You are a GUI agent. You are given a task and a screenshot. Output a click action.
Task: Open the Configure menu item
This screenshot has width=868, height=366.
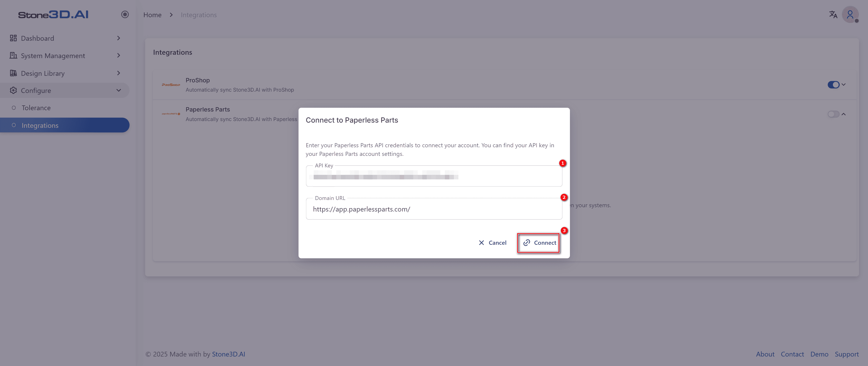[65, 90]
